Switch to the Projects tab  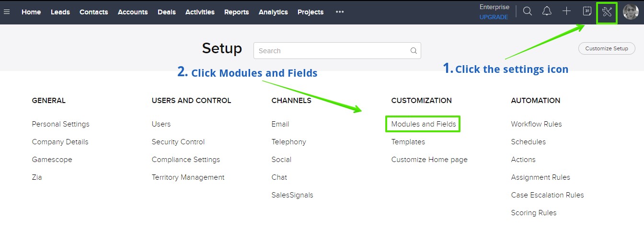[x=310, y=12]
